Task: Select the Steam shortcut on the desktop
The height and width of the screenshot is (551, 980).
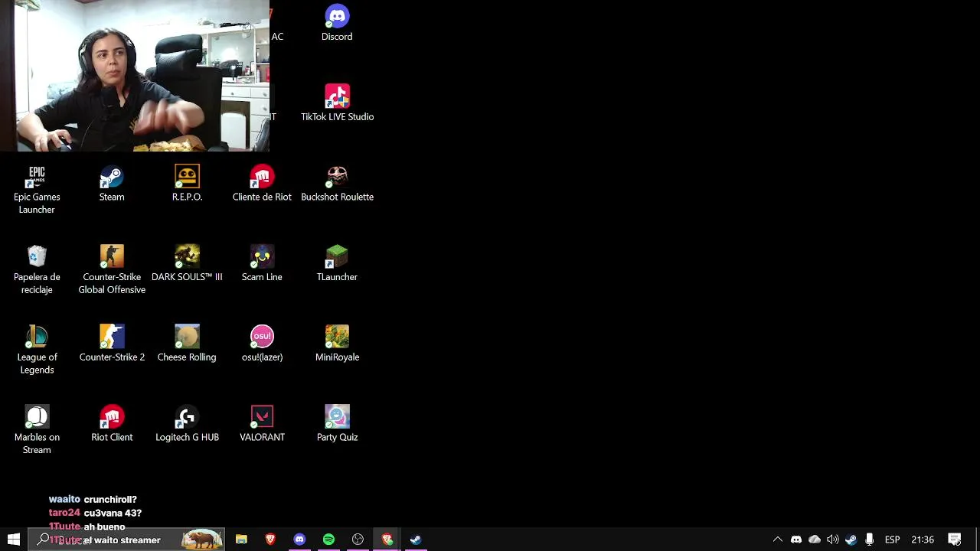Action: tap(112, 184)
